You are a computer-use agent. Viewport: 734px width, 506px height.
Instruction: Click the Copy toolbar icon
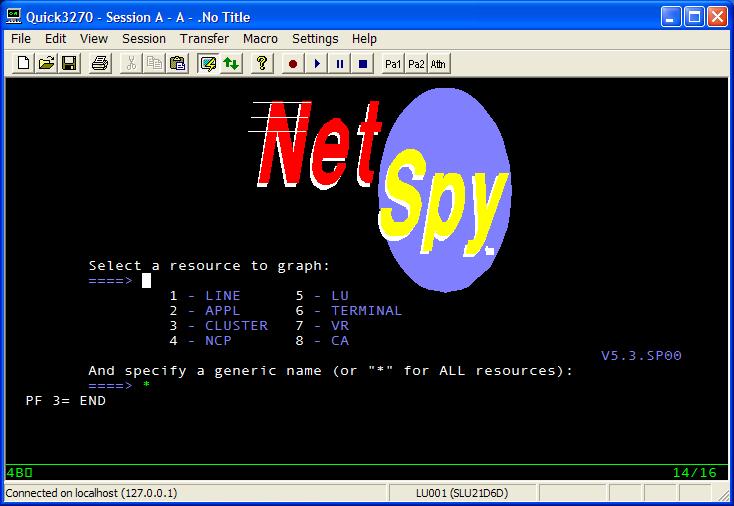point(154,63)
